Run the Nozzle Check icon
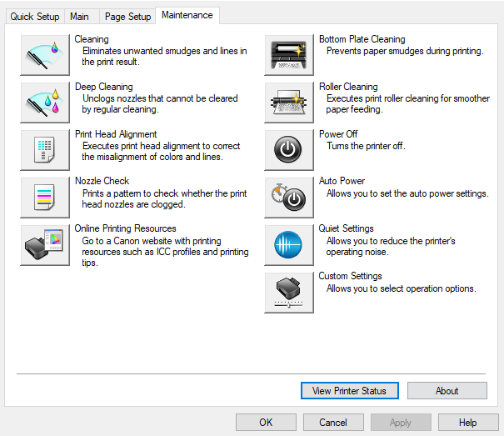The width and height of the screenshot is (504, 436). [45, 197]
